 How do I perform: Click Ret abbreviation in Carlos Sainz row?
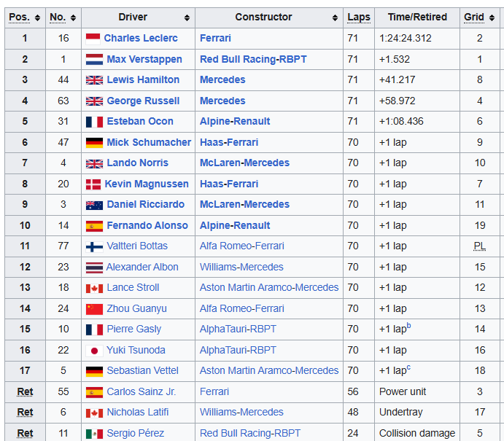[25, 392]
